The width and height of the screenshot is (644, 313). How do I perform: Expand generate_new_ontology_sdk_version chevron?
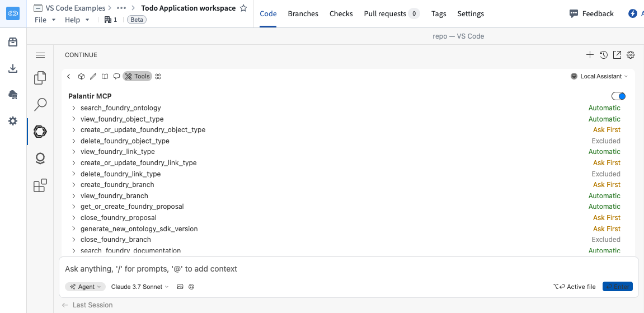pyautogui.click(x=74, y=228)
